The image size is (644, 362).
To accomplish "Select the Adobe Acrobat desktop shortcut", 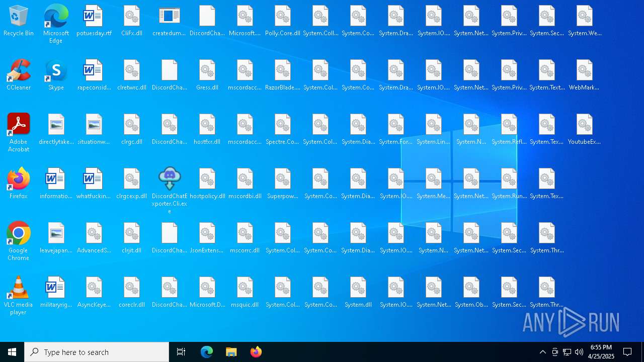I will click(19, 133).
